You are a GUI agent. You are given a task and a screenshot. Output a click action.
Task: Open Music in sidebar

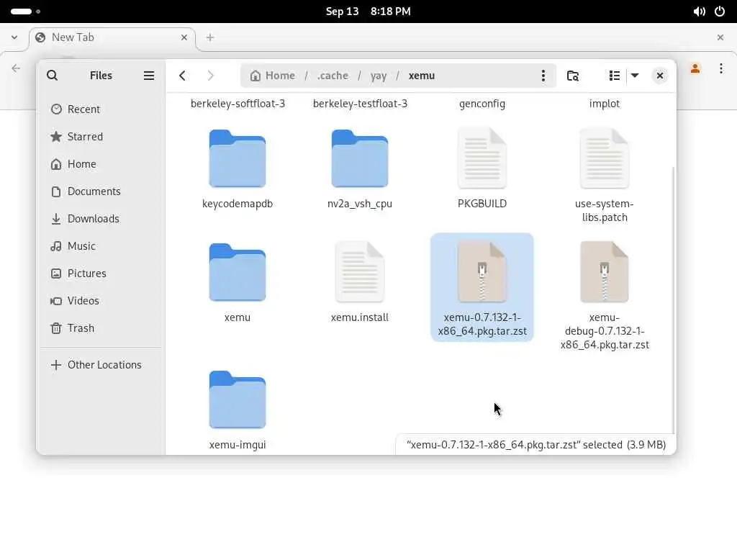coord(101,246)
